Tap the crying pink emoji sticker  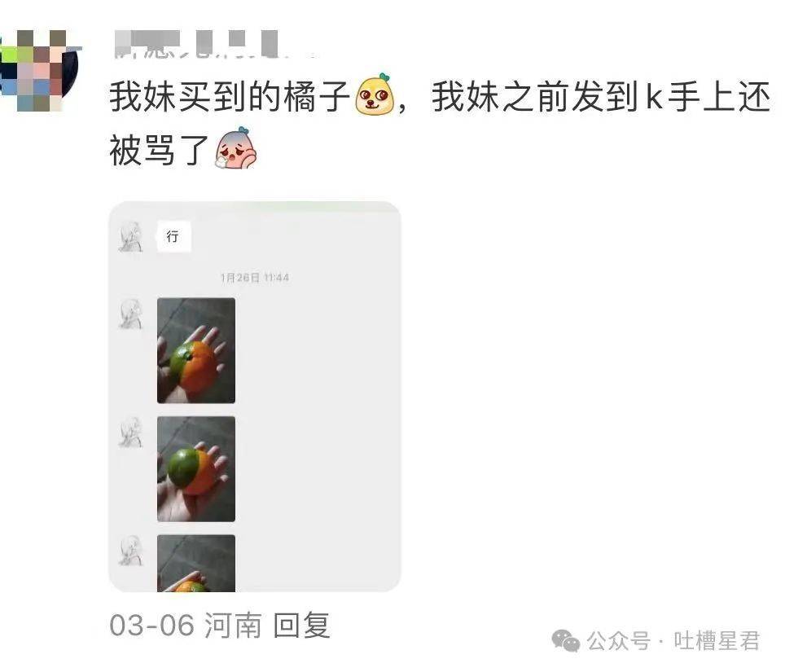click(235, 148)
